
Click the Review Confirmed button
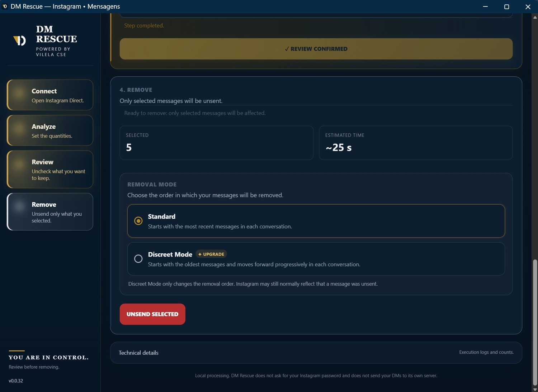(316, 49)
